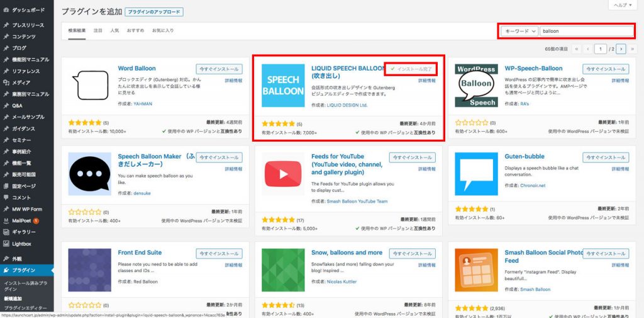The image size is (644, 318).
Task: Click the media icon beside メディア
Action: [6, 82]
